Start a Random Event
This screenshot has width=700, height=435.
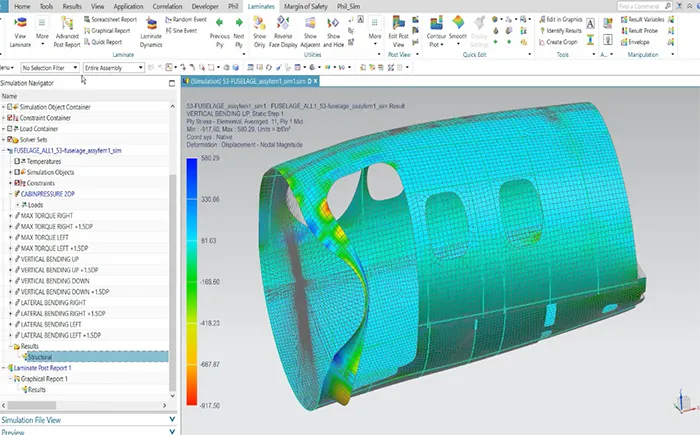pos(186,20)
